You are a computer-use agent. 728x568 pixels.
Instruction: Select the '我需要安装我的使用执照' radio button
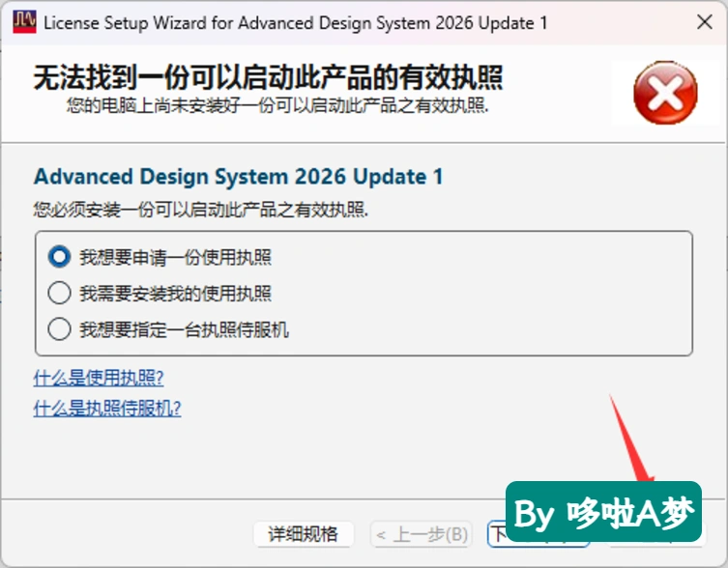coord(59,293)
